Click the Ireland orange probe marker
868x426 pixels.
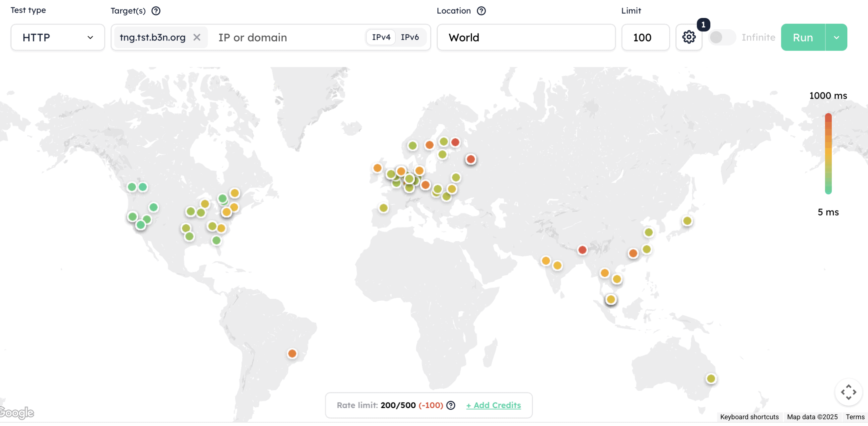(377, 168)
